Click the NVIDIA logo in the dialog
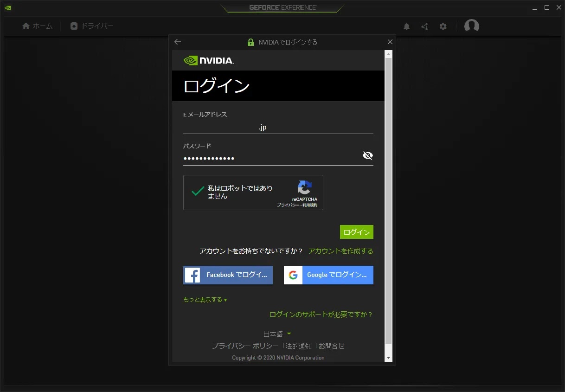565x392 pixels. tap(209, 60)
